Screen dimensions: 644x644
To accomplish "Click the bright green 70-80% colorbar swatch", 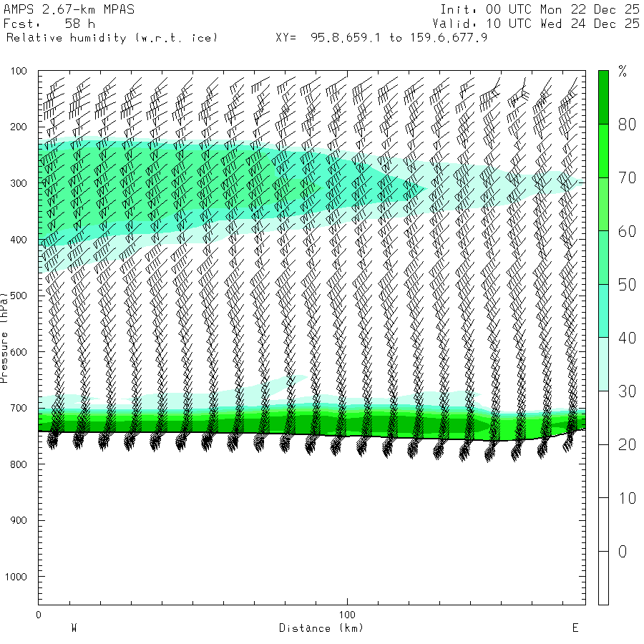I will pos(603,151).
